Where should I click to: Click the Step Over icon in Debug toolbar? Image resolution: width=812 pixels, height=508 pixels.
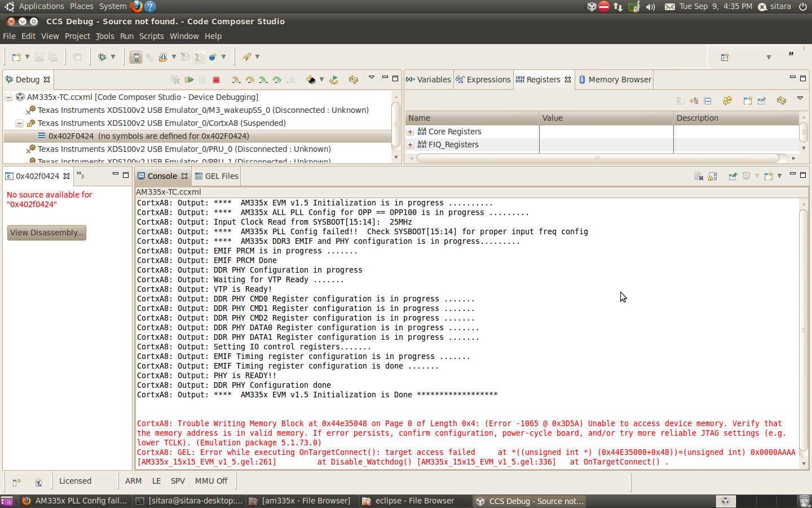pyautogui.click(x=250, y=80)
